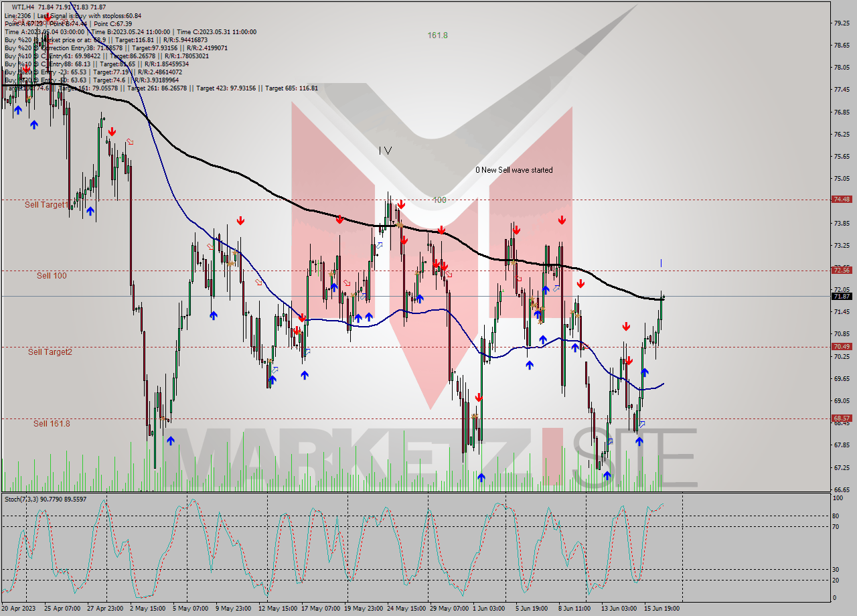Click the '19 May 23:00' time label
The height and width of the screenshot is (616, 857).
(364, 608)
